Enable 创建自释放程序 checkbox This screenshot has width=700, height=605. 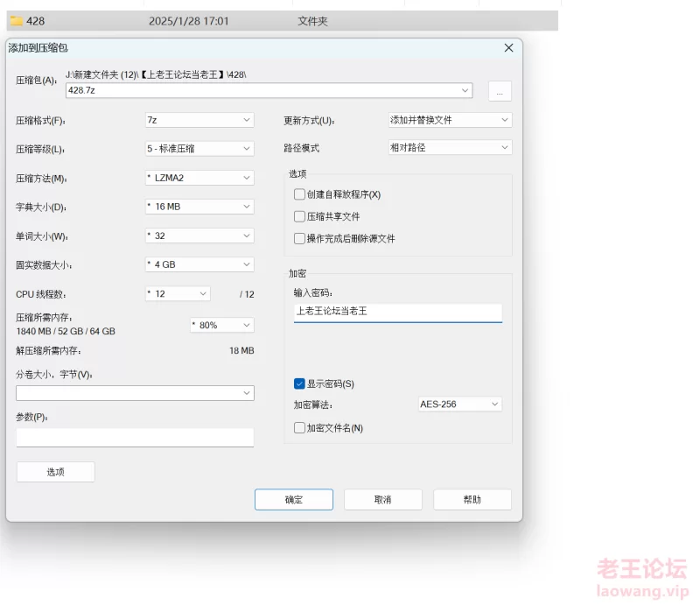(299, 194)
